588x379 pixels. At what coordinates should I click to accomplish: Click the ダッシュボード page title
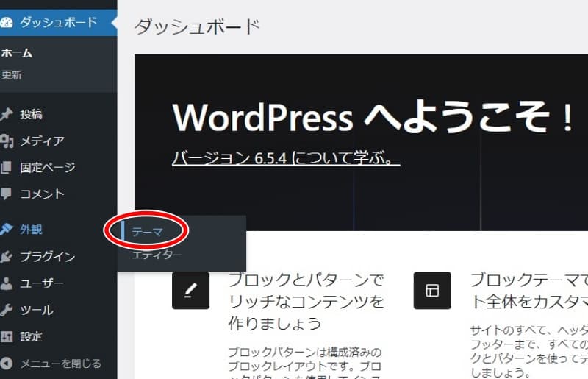(x=197, y=26)
